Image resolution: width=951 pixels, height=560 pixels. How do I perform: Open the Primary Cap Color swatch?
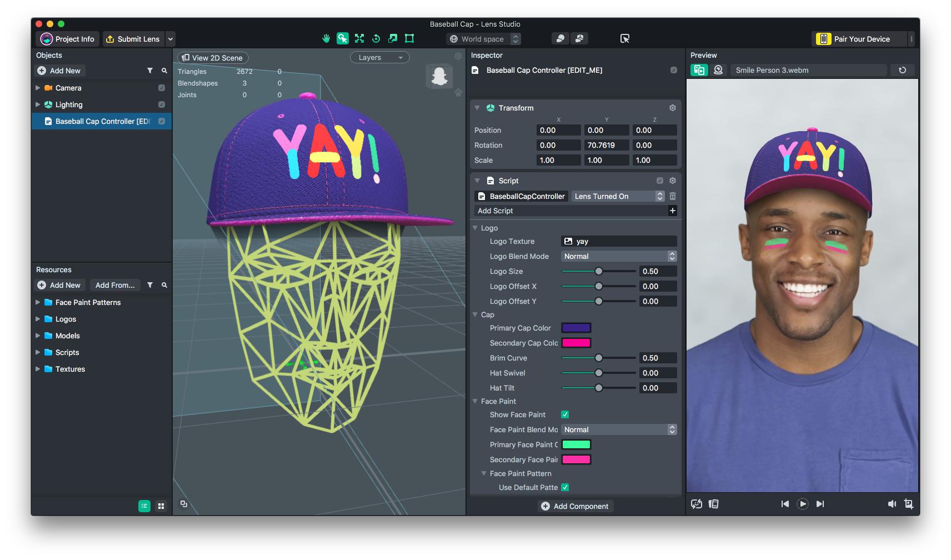click(576, 328)
